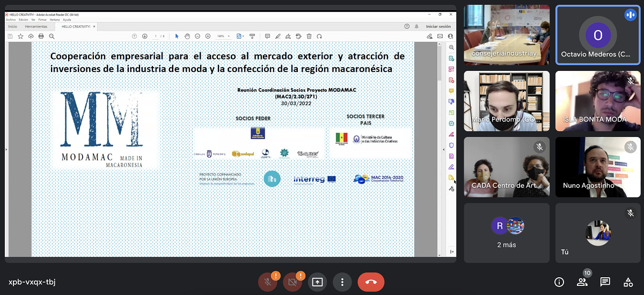Leave the call with red hang-up button
The image size is (644, 295).
point(371,282)
